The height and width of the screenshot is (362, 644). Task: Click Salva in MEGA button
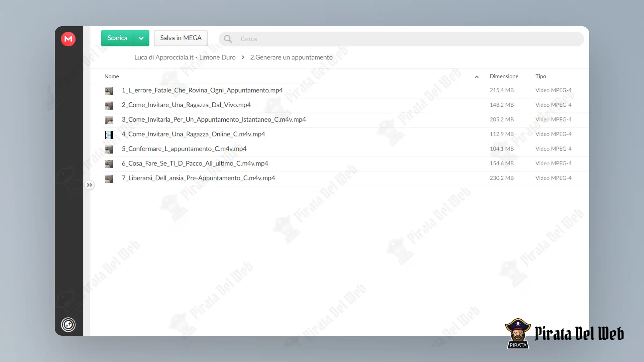(181, 38)
